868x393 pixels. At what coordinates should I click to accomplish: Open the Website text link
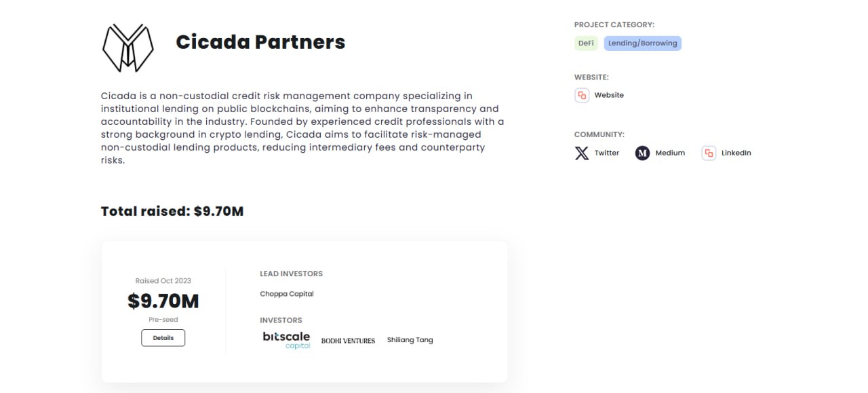point(609,95)
